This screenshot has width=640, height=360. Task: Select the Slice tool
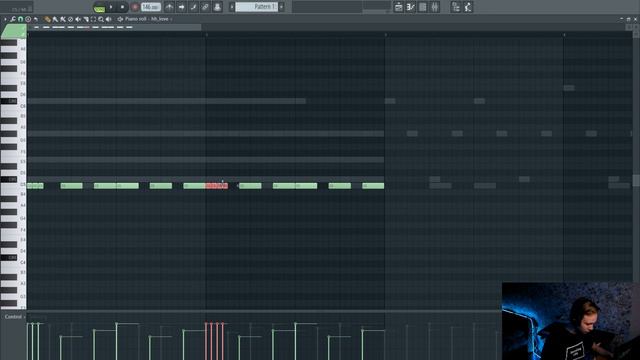coord(86,19)
